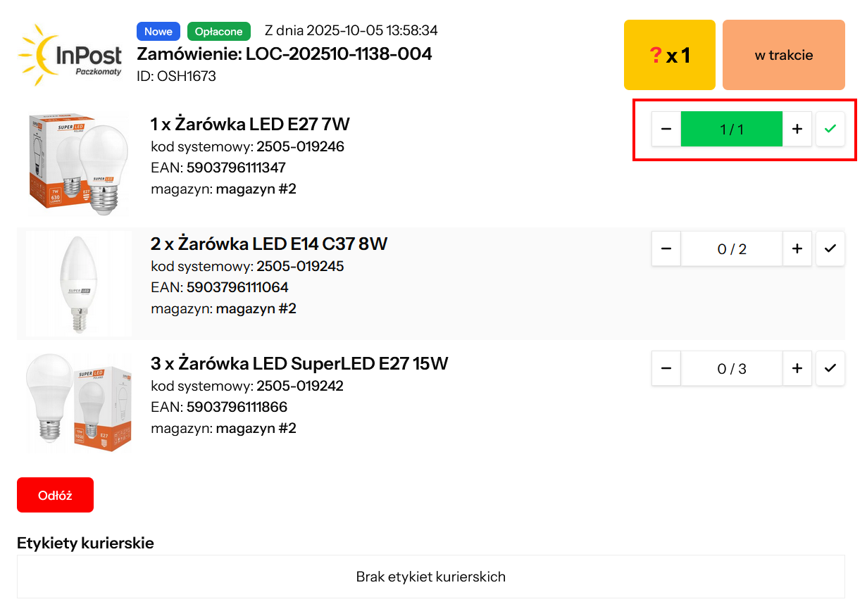Viewport: 867px width, 616px height.
Task: Increase quantity for Żarówka LED E27 7W
Action: coord(797,129)
